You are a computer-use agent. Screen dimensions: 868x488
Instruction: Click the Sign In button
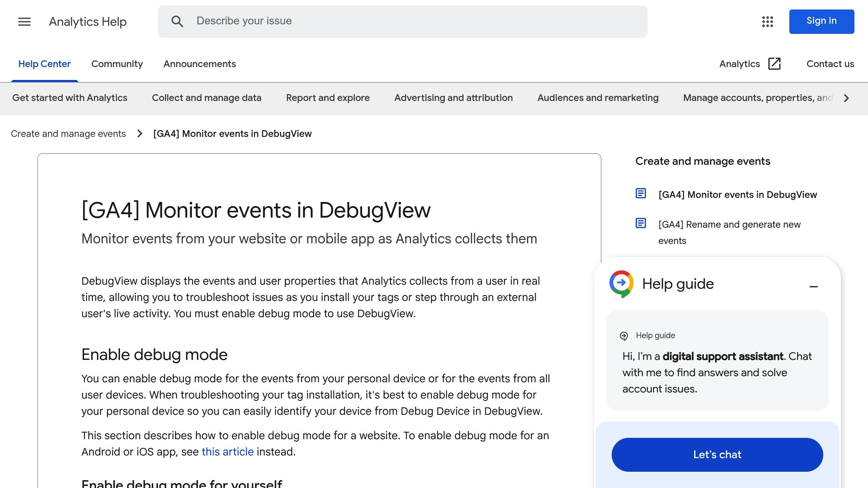(823, 21)
